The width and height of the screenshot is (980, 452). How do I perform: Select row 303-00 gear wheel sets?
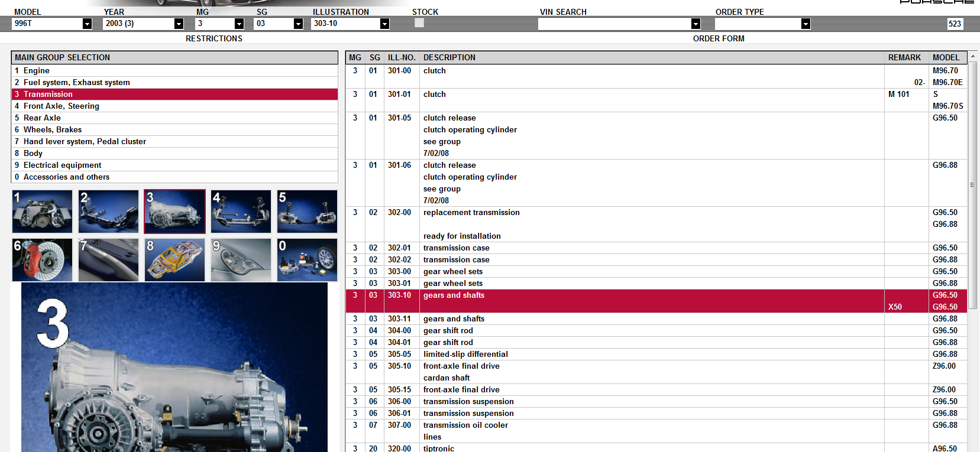pos(656,272)
